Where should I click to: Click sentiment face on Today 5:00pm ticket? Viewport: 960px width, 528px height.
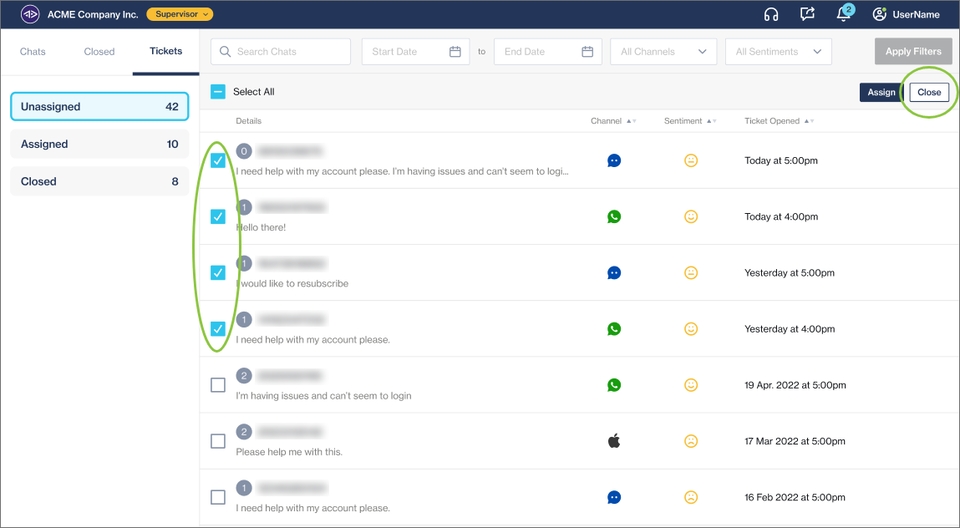pyautogui.click(x=690, y=160)
